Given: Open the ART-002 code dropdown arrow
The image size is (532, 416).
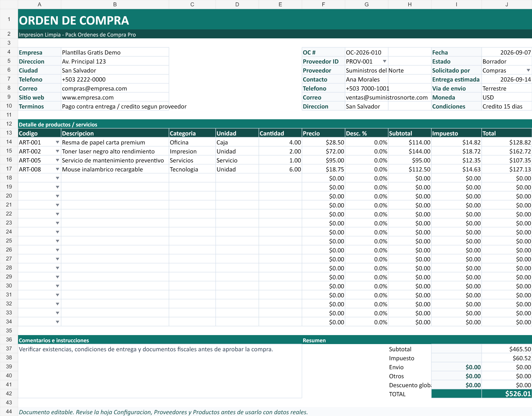Looking at the screenshot, I should point(57,151).
